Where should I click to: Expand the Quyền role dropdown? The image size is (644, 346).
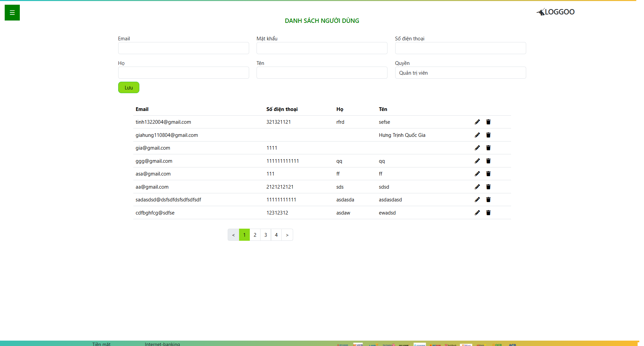(x=460, y=73)
